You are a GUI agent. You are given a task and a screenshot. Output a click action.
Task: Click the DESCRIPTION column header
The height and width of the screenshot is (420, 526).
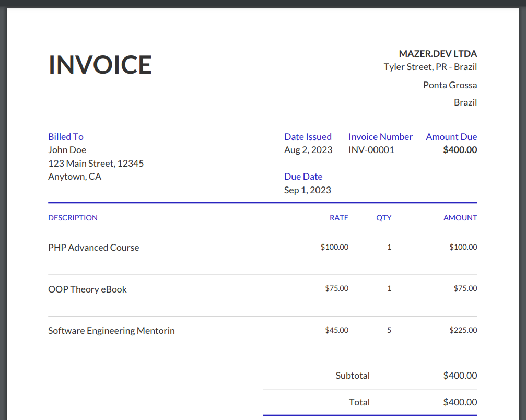pyautogui.click(x=73, y=218)
